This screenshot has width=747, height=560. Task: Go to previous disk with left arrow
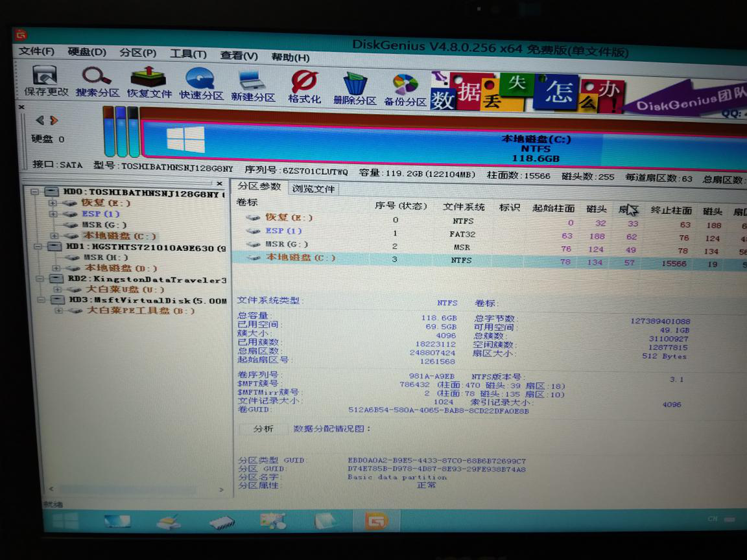[x=40, y=121]
